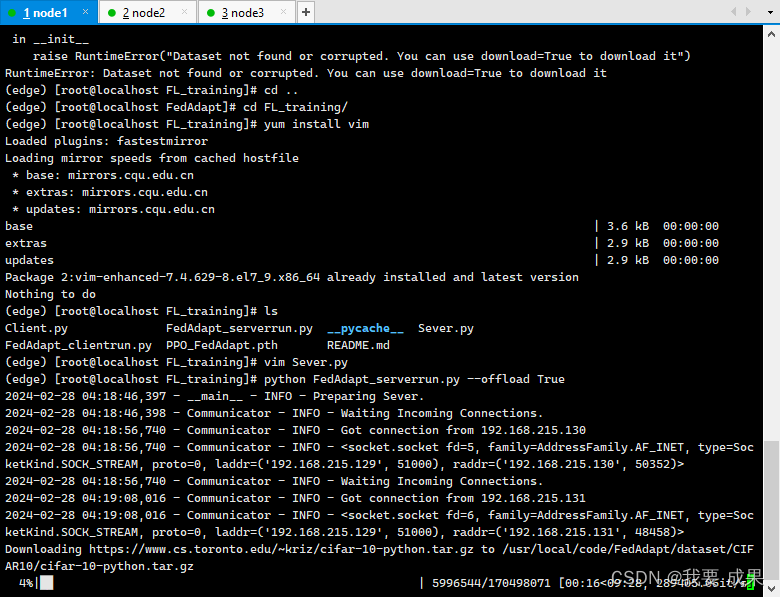Add a new session tab with plus
780x597 pixels.
click(306, 12)
